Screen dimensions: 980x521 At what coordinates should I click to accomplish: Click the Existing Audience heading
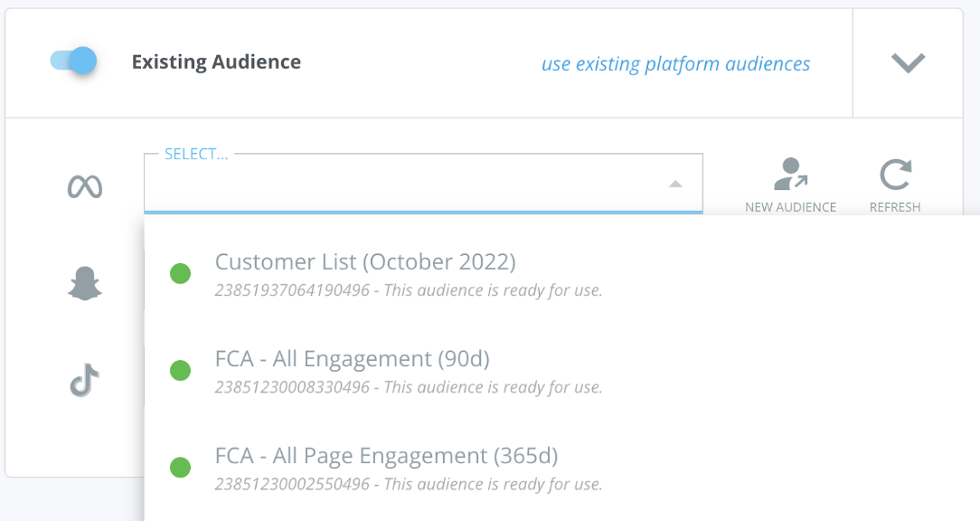(x=216, y=62)
